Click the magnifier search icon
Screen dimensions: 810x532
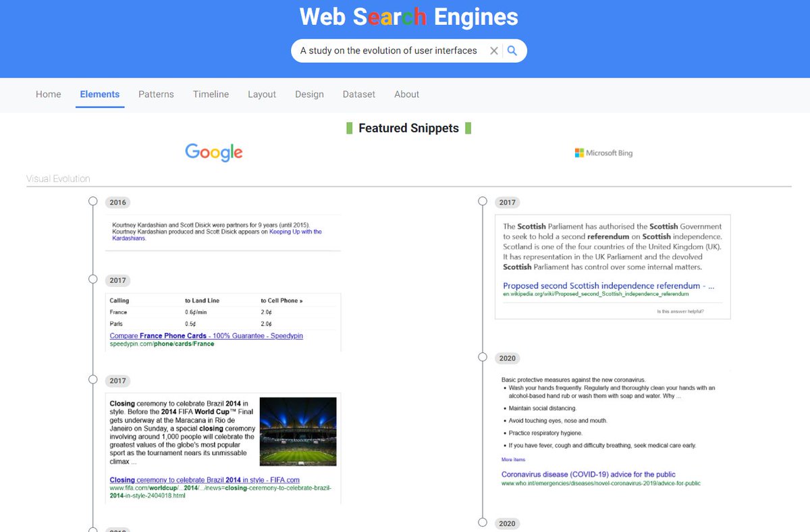pos(512,51)
